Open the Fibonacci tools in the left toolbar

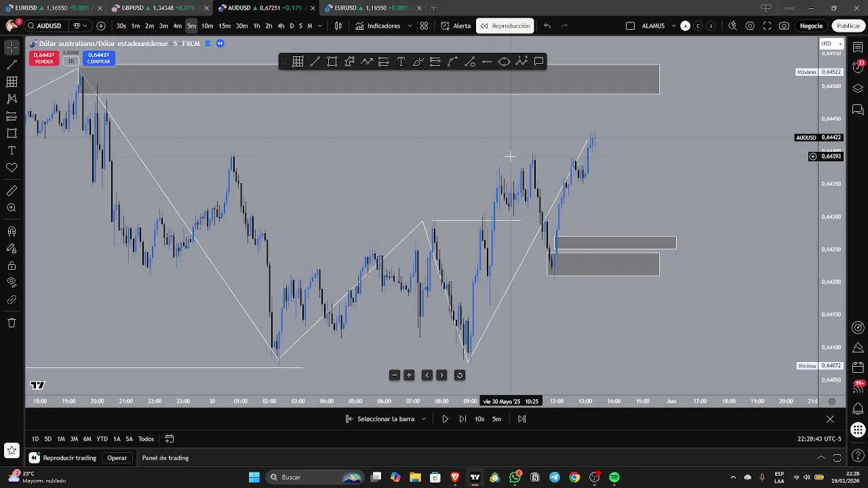coord(12,82)
